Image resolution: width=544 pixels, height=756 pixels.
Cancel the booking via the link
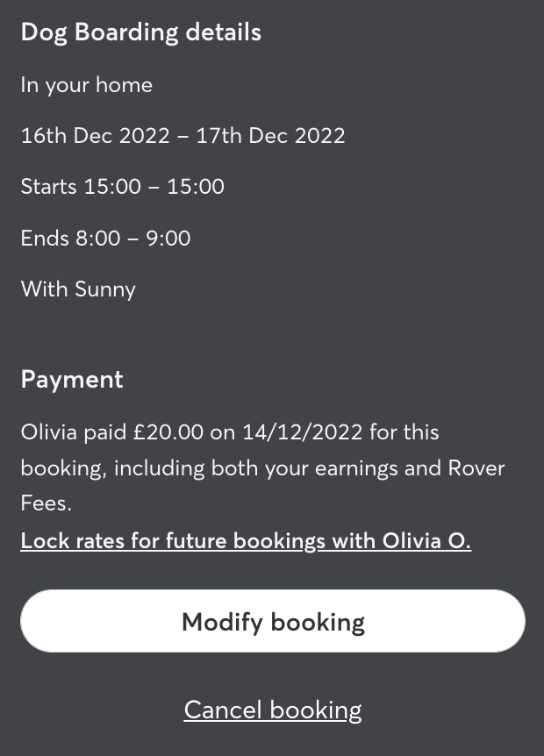[x=273, y=710]
